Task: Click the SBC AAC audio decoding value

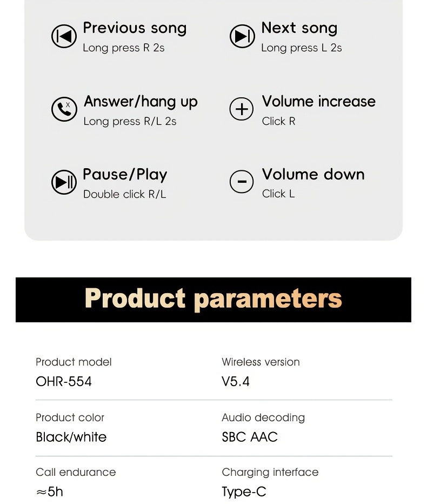Action: 250,437
